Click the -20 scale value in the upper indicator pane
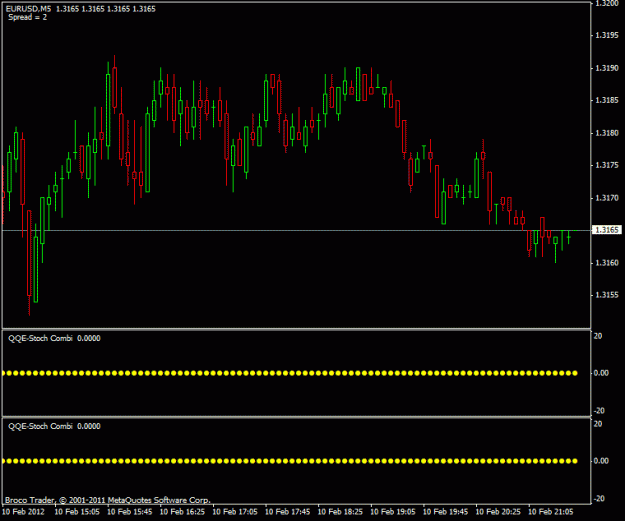 tap(599, 411)
